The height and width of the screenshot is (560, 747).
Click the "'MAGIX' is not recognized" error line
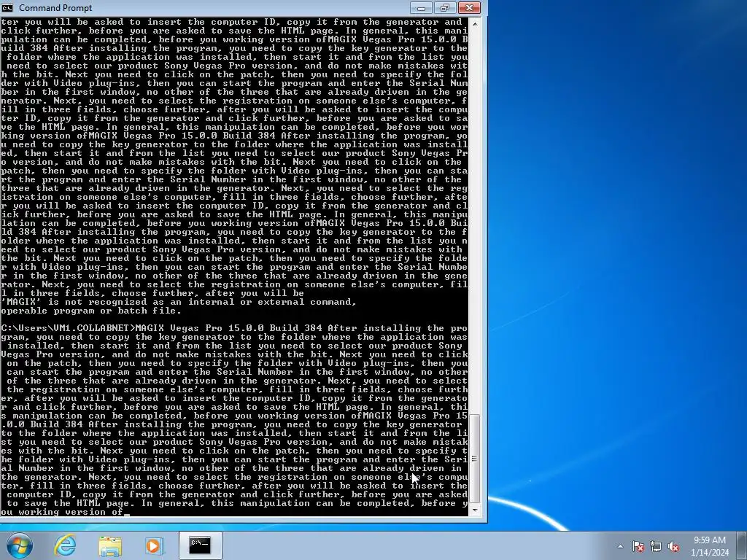click(178, 302)
